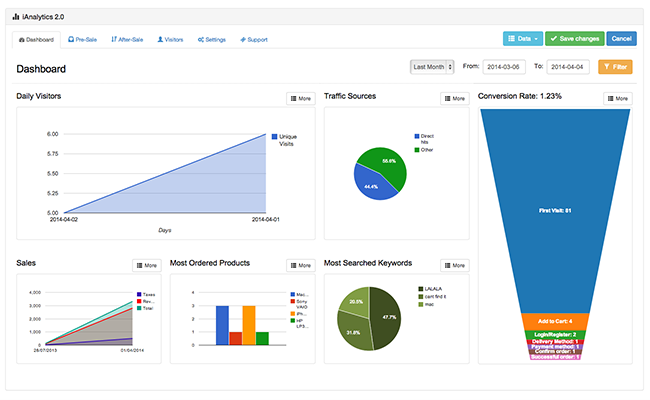This screenshot has width=650, height=400.
Task: Click the Save changes button
Action: coord(575,39)
